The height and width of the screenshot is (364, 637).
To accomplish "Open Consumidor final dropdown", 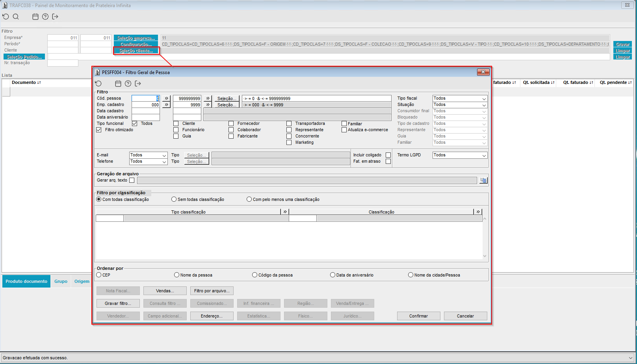I will tap(460, 111).
